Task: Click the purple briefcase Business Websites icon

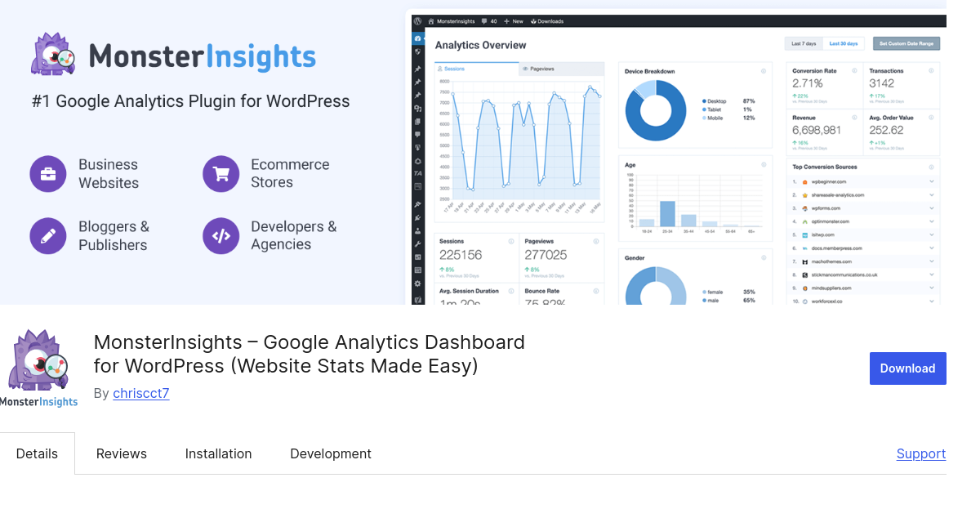Action: [x=48, y=174]
